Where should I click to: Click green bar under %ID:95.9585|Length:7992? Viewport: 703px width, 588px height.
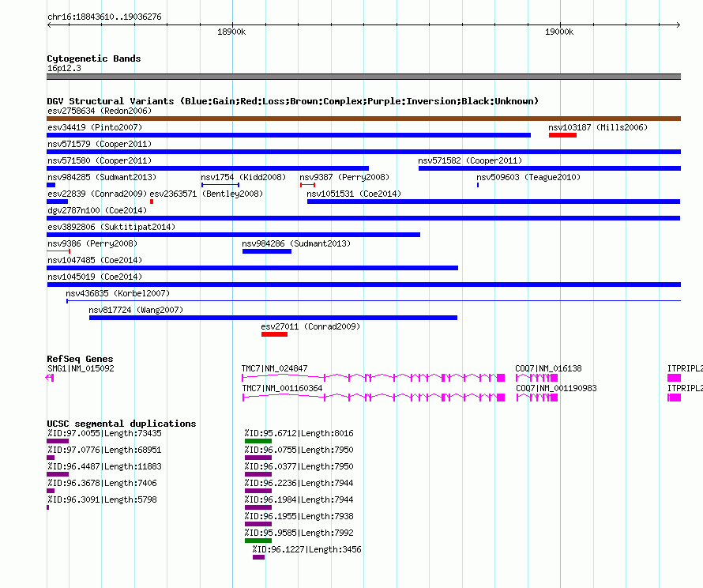click(258, 541)
